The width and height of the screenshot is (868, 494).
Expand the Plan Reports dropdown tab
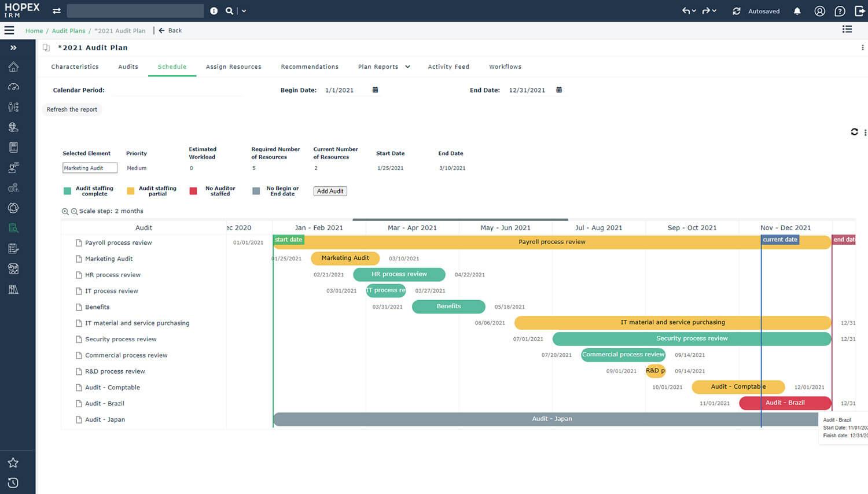(x=384, y=67)
